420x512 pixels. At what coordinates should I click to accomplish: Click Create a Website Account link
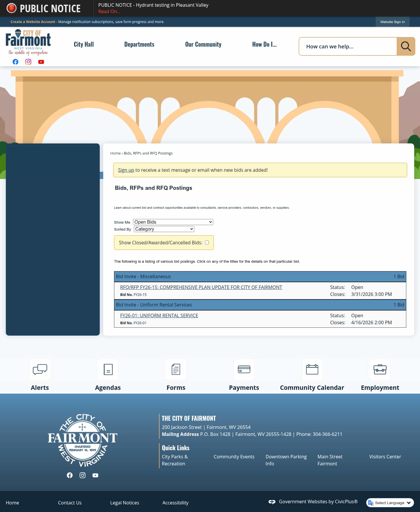(33, 22)
